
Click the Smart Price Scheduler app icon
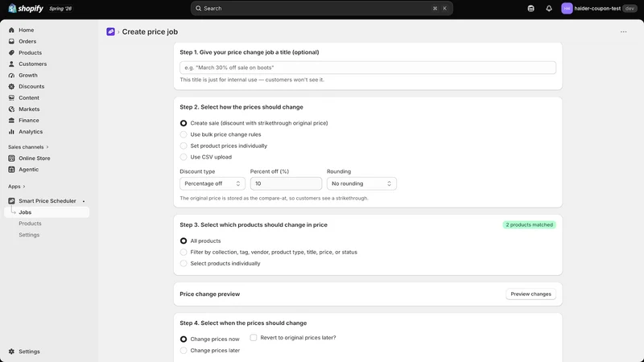coord(11,200)
